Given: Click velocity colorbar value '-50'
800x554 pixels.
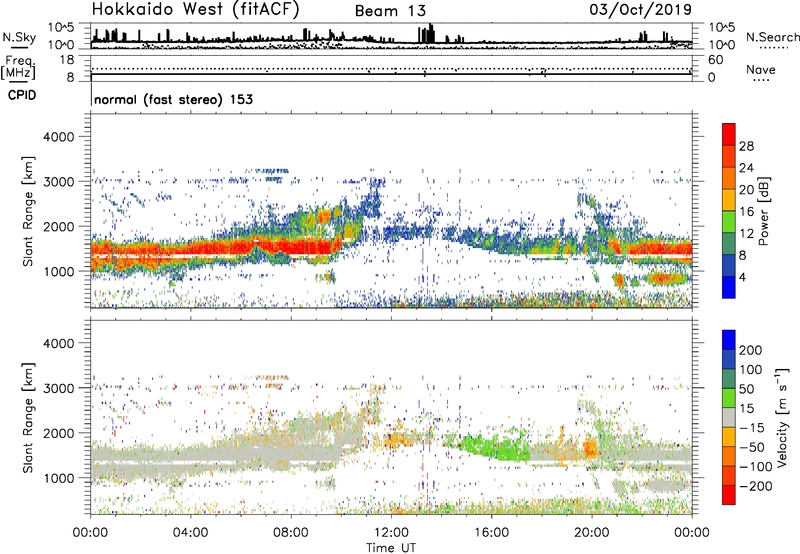Looking at the screenshot, I should 752,447.
